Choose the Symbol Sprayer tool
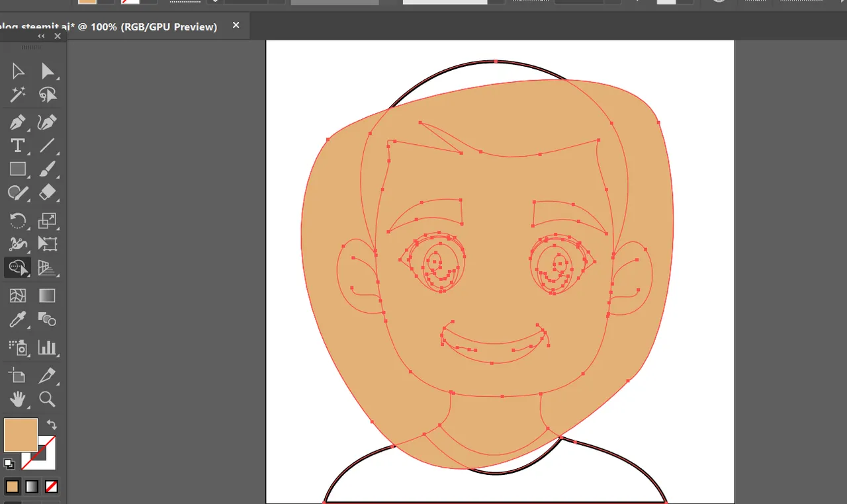Image resolution: width=847 pixels, height=504 pixels. coord(18,347)
